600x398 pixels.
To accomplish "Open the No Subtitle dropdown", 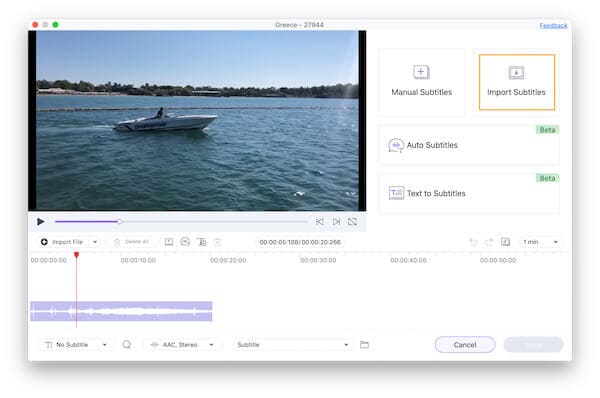I will point(75,345).
